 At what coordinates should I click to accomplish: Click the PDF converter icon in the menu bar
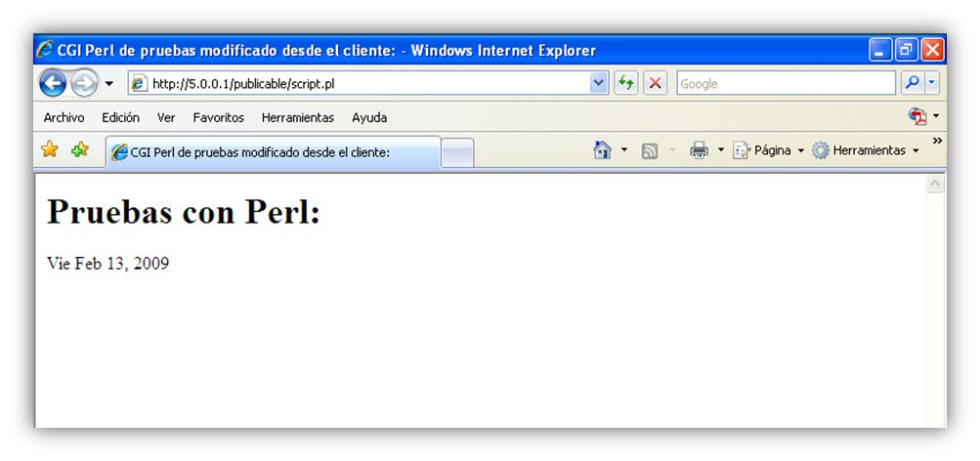tap(917, 116)
